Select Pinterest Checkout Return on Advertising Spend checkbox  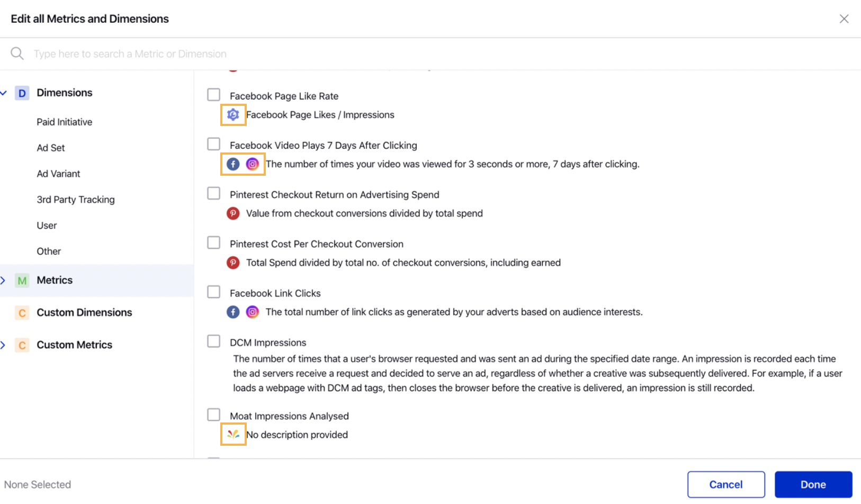(x=214, y=193)
